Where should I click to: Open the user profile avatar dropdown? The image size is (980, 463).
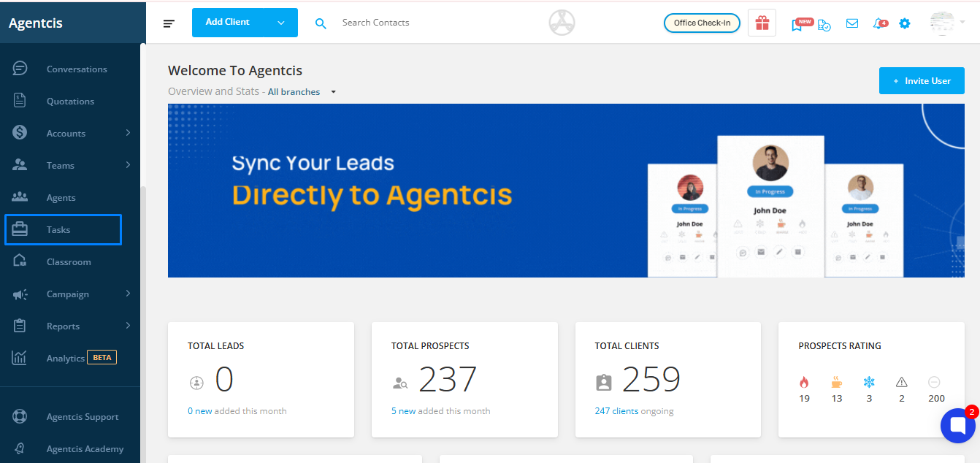click(x=947, y=23)
